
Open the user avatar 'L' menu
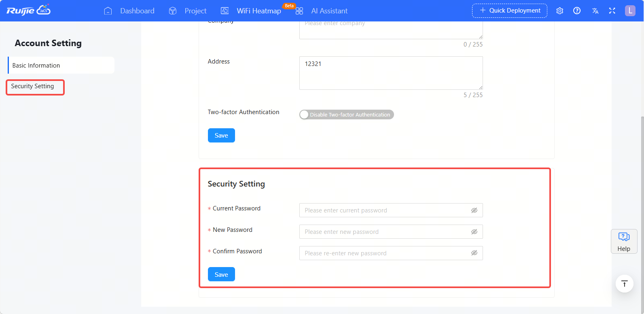[x=630, y=11]
